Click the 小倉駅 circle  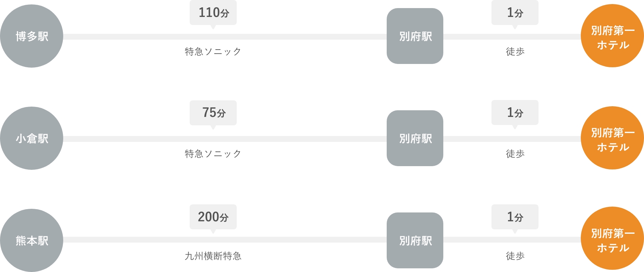click(32, 138)
